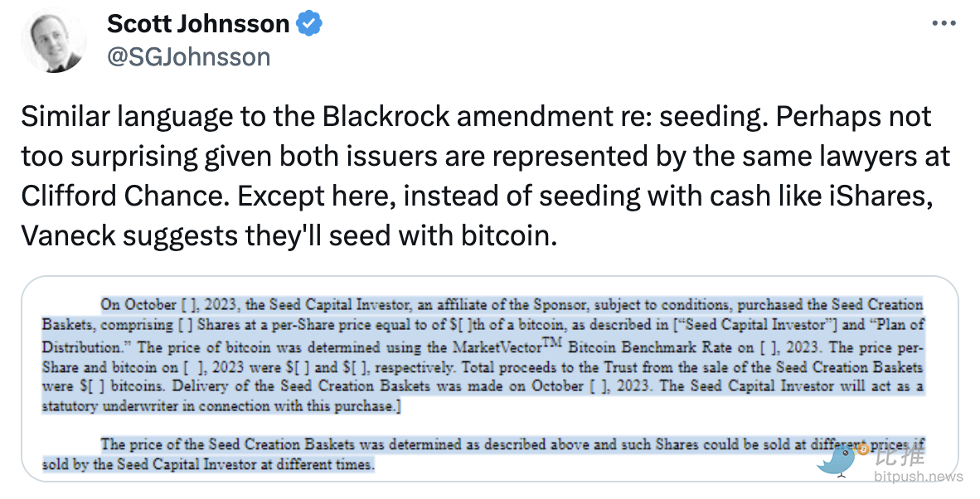Open the embedded filing excerpt image

tap(489, 379)
